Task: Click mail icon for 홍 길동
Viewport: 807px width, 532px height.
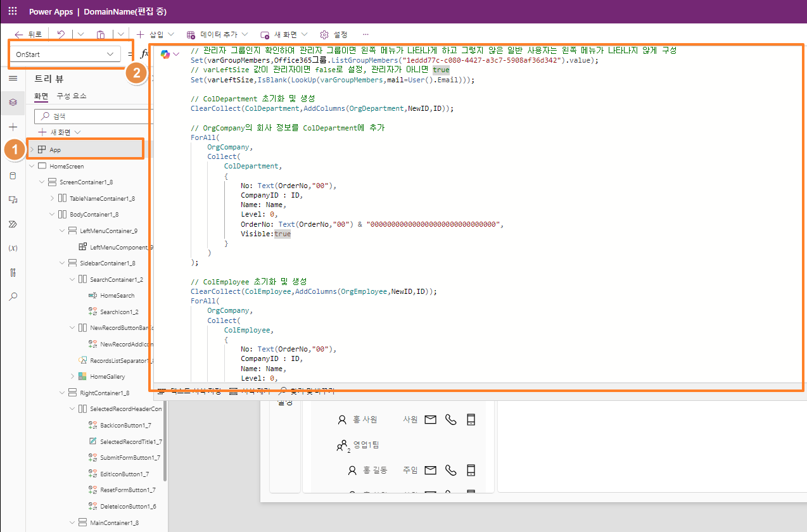Action: [x=430, y=470]
